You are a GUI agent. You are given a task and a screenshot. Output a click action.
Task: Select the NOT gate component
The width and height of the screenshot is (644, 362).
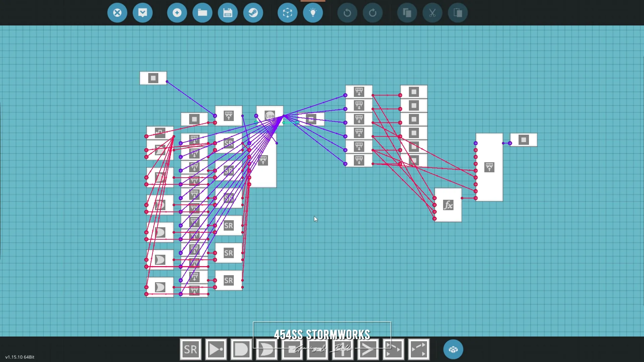pyautogui.click(x=216, y=350)
